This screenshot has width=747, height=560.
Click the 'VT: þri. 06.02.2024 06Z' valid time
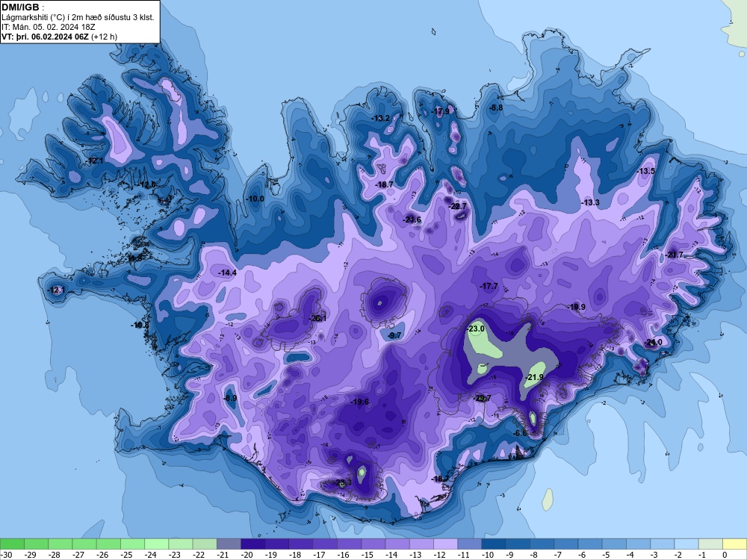(46, 37)
